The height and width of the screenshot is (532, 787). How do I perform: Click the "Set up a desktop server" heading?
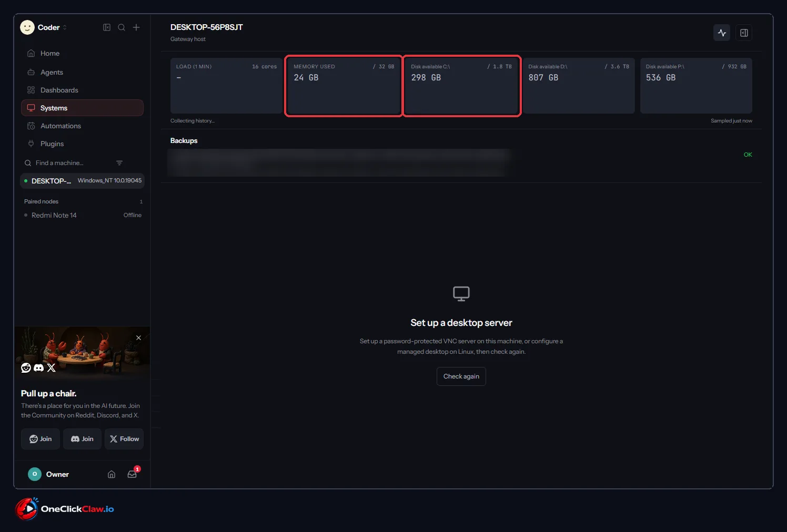(461, 323)
